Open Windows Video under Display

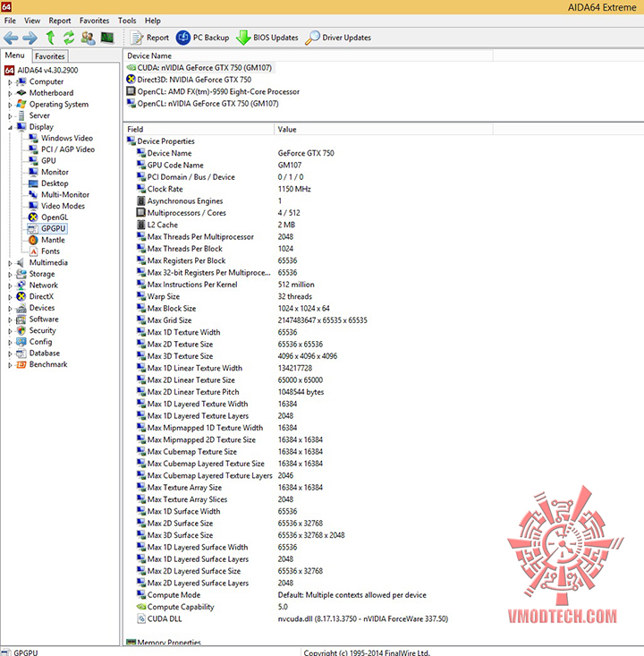61,138
